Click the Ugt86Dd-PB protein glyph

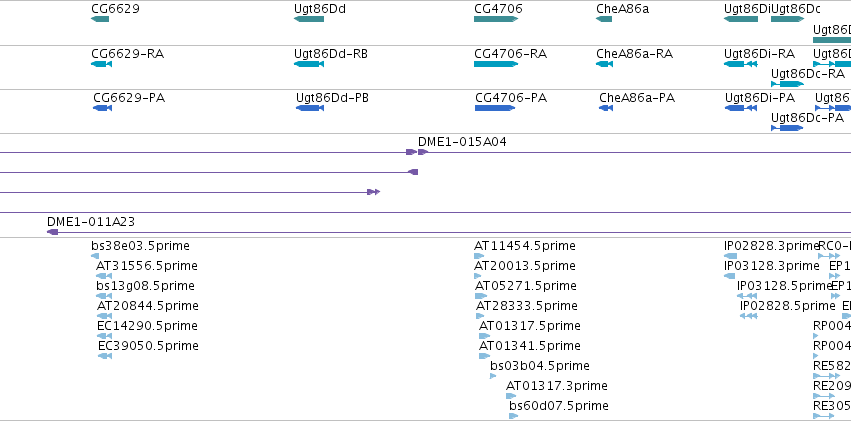(310, 108)
